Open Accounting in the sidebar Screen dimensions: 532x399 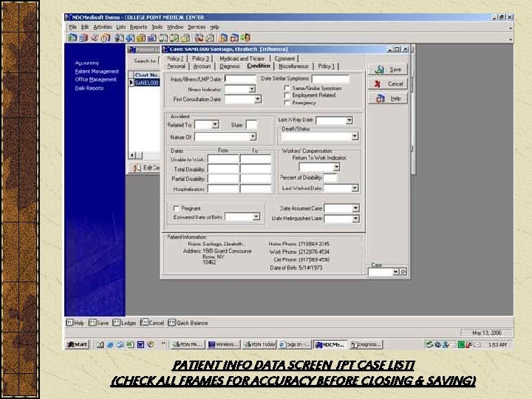pos(87,63)
